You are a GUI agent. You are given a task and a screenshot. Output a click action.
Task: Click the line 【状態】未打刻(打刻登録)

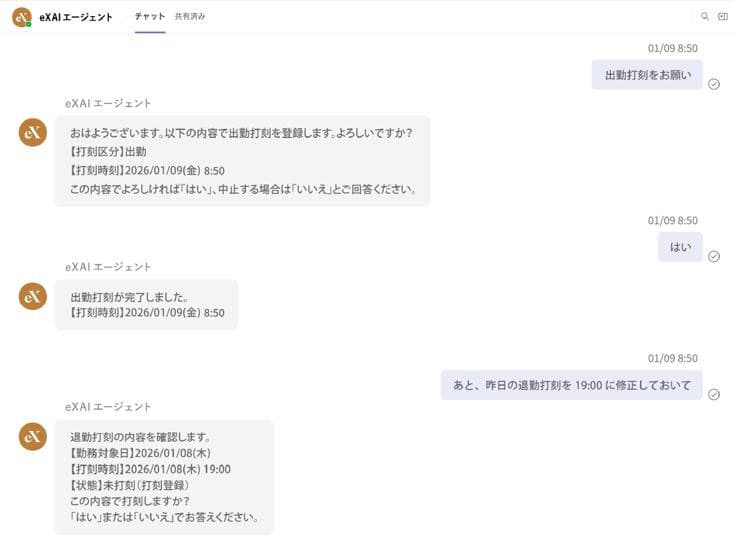[129, 485]
